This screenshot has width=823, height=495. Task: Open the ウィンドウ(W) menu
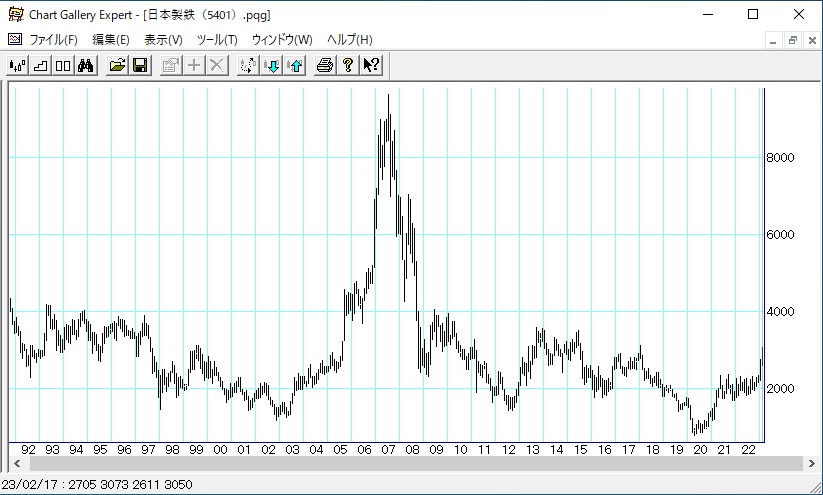pyautogui.click(x=282, y=40)
